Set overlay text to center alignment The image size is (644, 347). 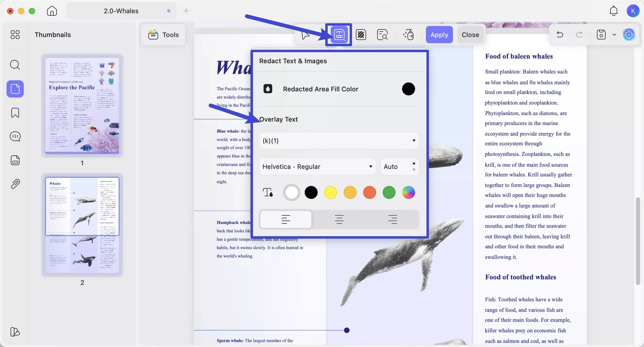(x=339, y=219)
